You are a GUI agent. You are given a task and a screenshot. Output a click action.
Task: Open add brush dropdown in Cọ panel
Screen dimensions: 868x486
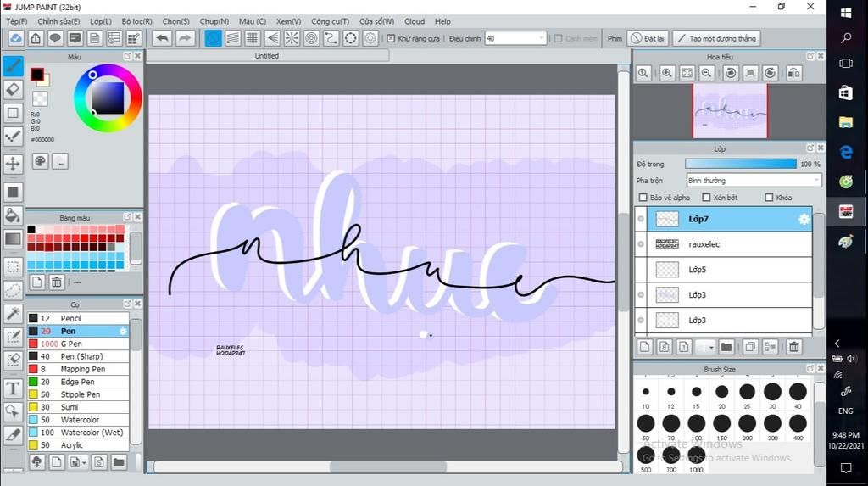tap(84, 462)
